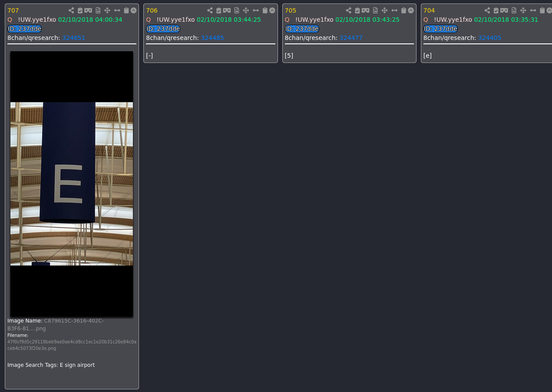Click the 8chan/qresearch label on post 706
This screenshot has width=552, height=392.
point(172,38)
